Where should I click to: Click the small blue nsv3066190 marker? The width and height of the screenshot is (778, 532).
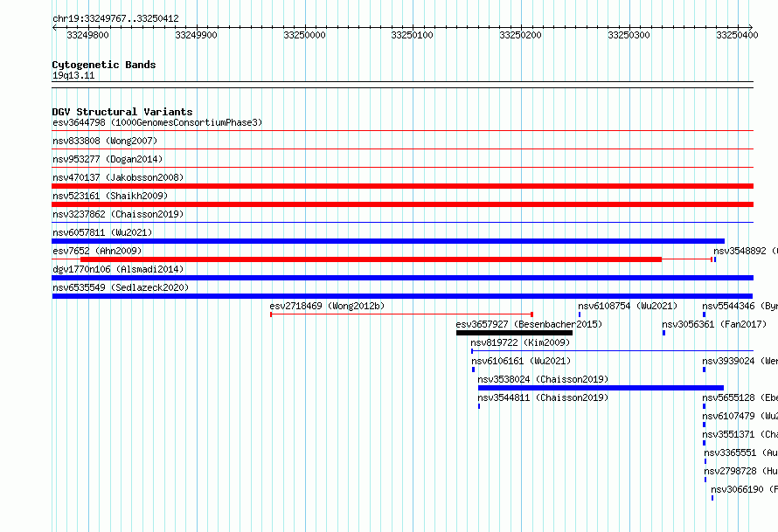tap(712, 498)
